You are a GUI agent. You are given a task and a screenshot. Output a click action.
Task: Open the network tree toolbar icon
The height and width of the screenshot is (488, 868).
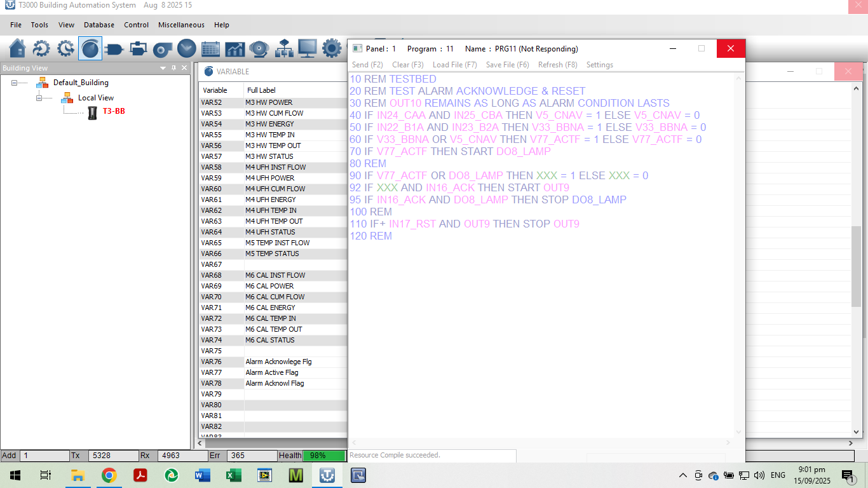(x=283, y=48)
